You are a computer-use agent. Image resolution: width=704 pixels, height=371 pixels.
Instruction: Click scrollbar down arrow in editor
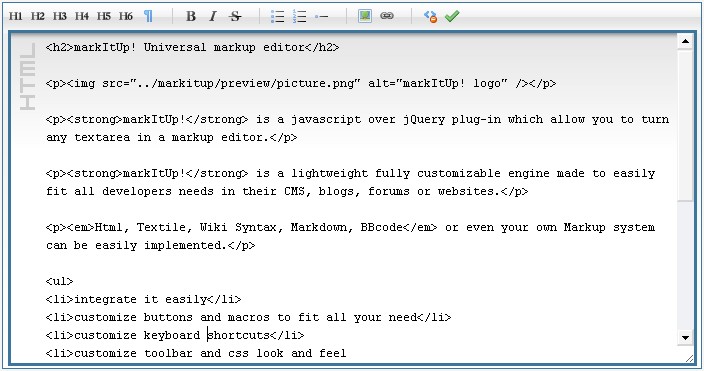(685, 337)
